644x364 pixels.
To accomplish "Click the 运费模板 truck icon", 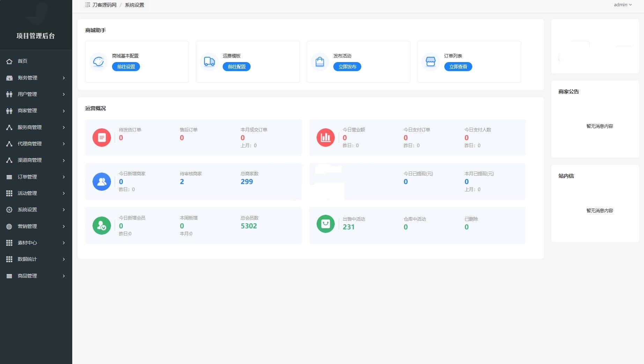I will point(209,62).
